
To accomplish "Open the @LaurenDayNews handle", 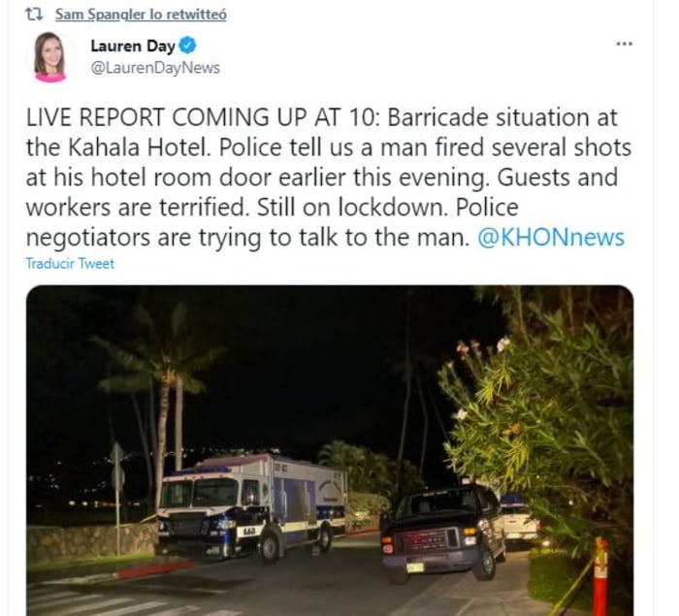I will (x=155, y=68).
